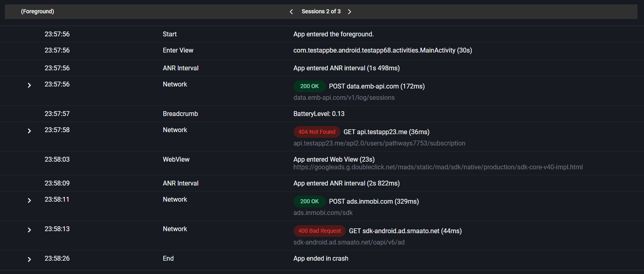The width and height of the screenshot is (644, 274).
Task: Expand the 23:57:58 Network row
Action: pyautogui.click(x=29, y=131)
